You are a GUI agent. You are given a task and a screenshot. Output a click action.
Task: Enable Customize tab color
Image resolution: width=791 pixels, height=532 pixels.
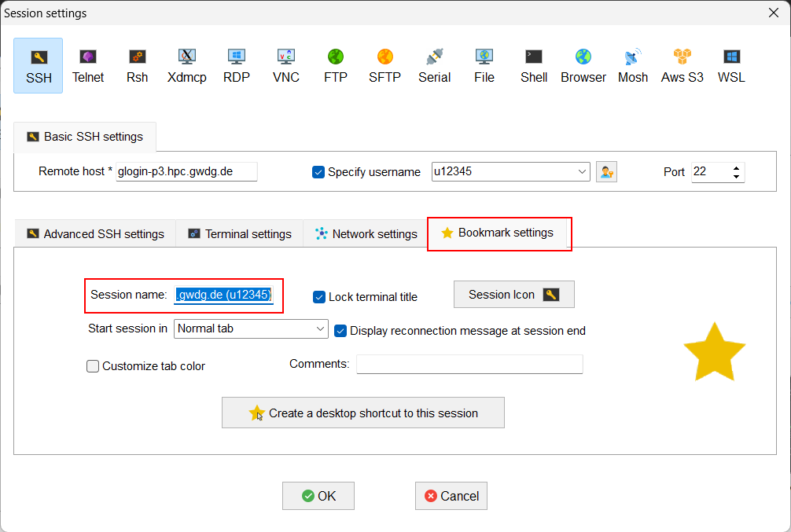coord(93,366)
